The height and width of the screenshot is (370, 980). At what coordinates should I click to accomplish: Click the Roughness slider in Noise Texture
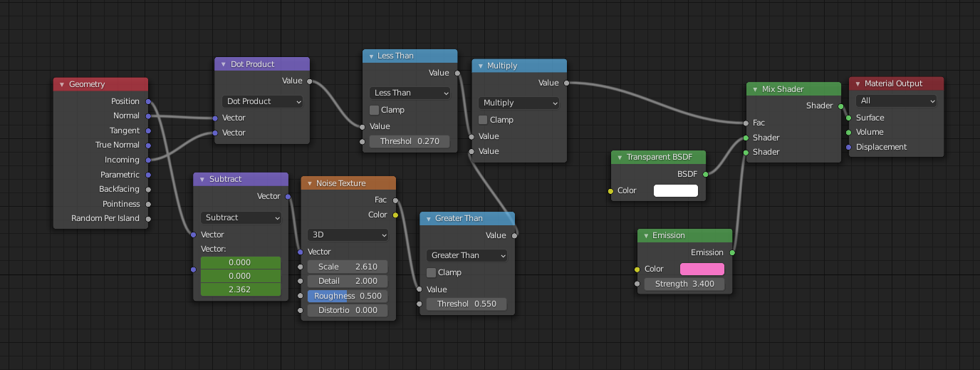(x=348, y=296)
